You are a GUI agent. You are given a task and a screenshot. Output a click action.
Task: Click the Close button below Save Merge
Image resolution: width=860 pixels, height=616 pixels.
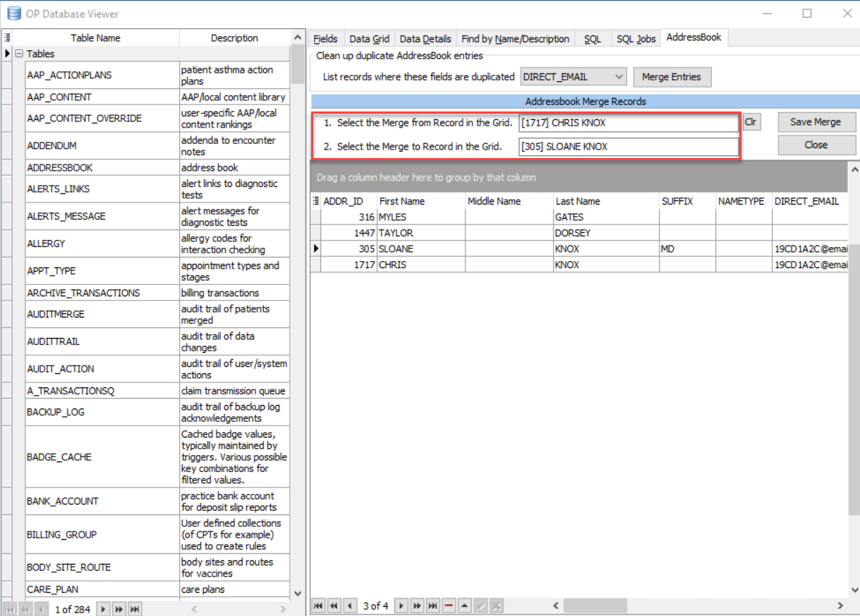coord(816,145)
